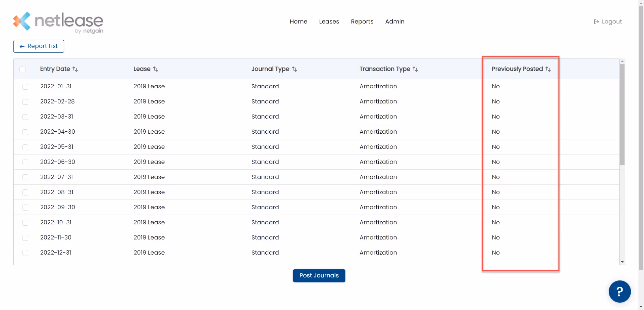644x310 pixels.
Task: Click No in the 2022-05-31 row
Action: [x=496, y=147]
